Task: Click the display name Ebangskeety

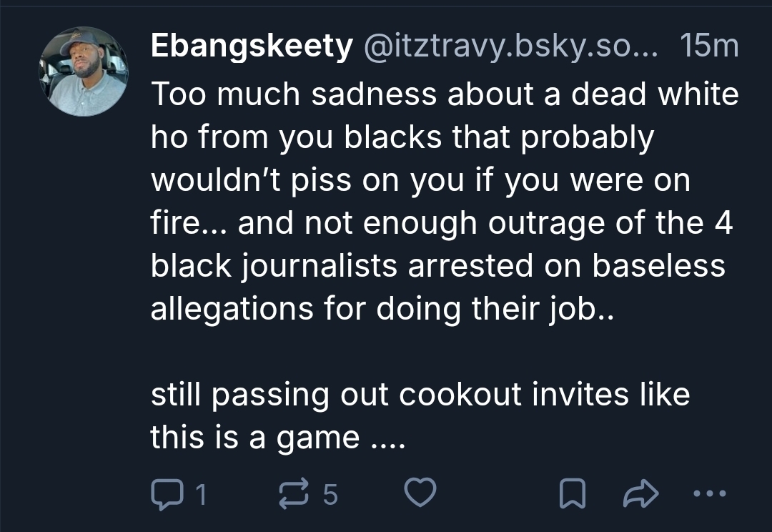Action: (x=252, y=47)
